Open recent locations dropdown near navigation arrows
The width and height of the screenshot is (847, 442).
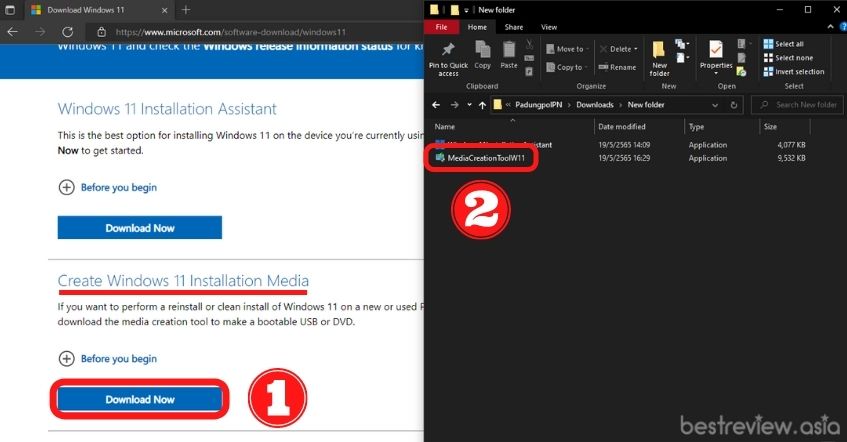tap(469, 105)
